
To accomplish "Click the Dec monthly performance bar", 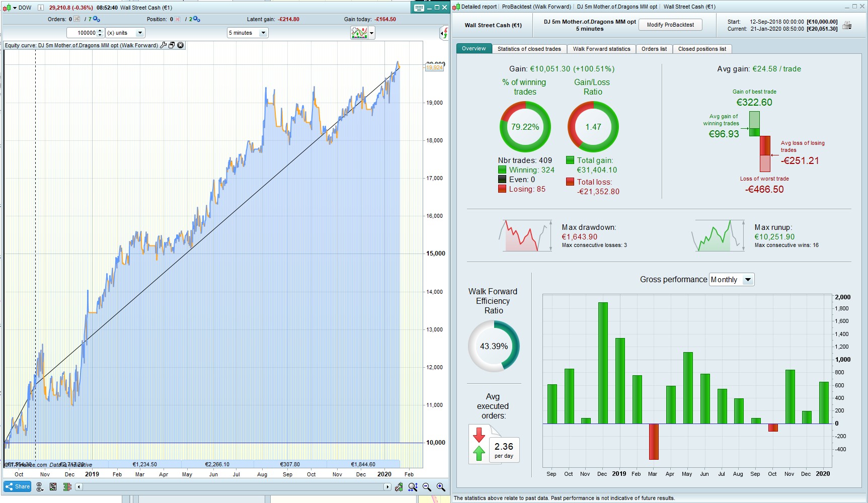I will (x=603, y=363).
